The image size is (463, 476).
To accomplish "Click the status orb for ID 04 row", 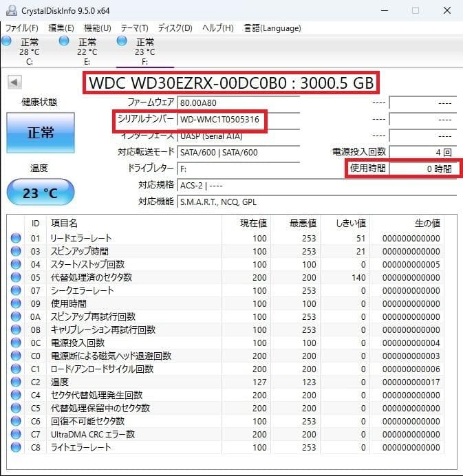I will coord(16,264).
